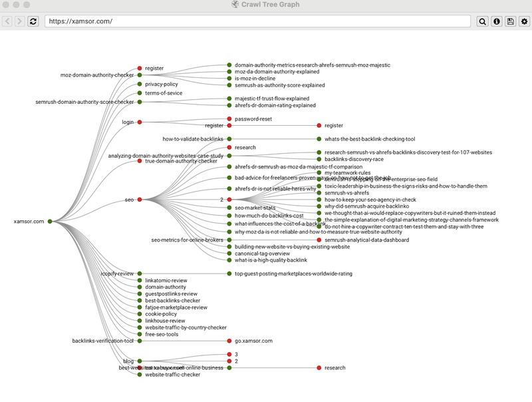Open the search magnifier tool
The image size is (532, 402).
[x=483, y=21]
